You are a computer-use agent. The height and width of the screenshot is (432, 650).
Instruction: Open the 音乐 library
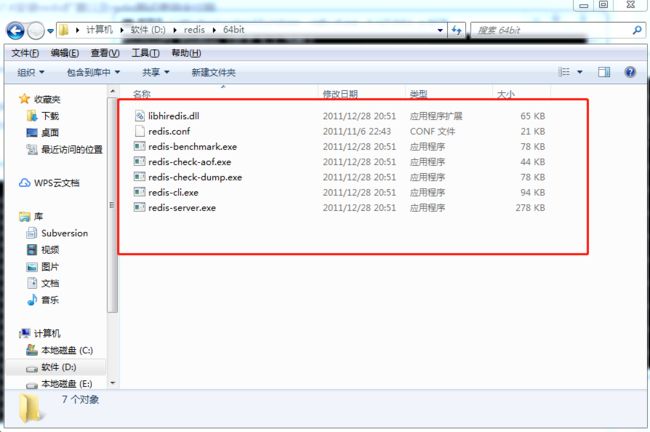50,300
